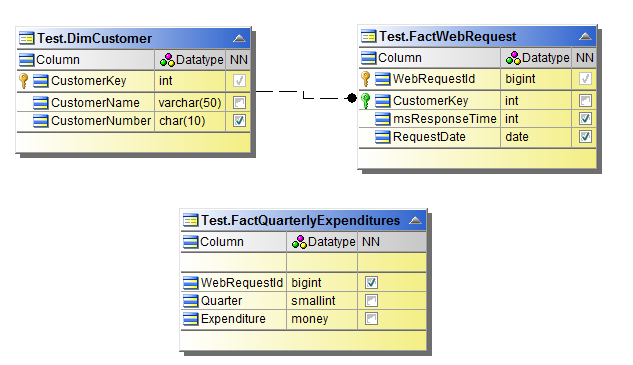Viewport: 633px width, 365px height.
Task: Click the char(10) datatype cell
Action: (190, 121)
